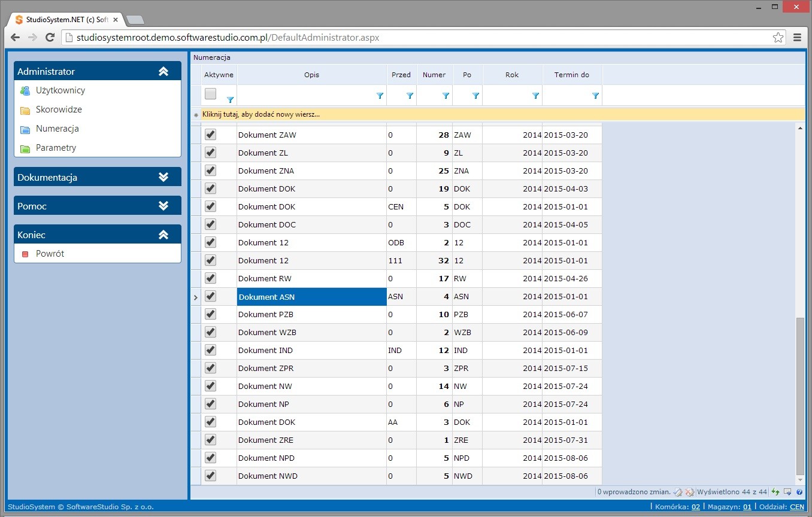The width and height of the screenshot is (812, 517).
Task: Click the cancel changes icon in grid footer
Action: point(689,492)
